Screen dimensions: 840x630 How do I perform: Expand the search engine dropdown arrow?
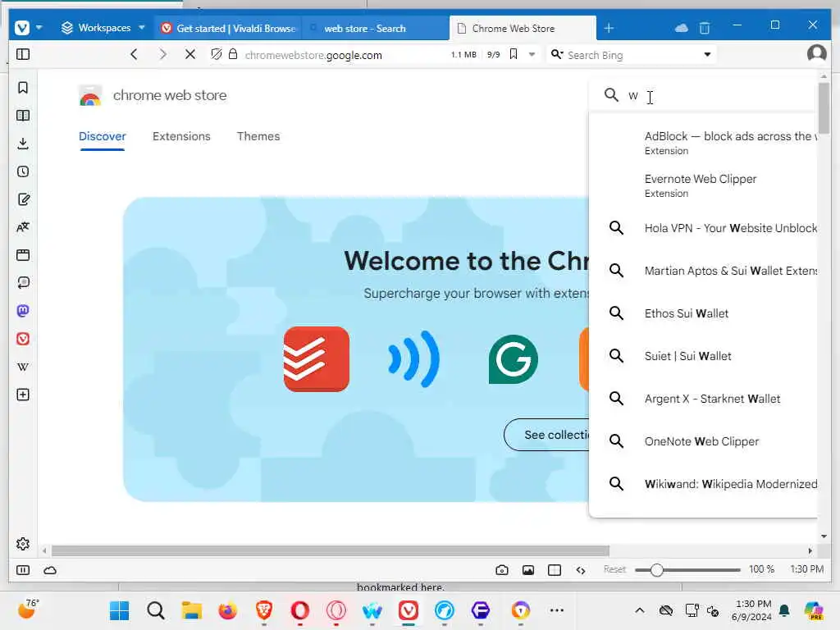coord(707,54)
